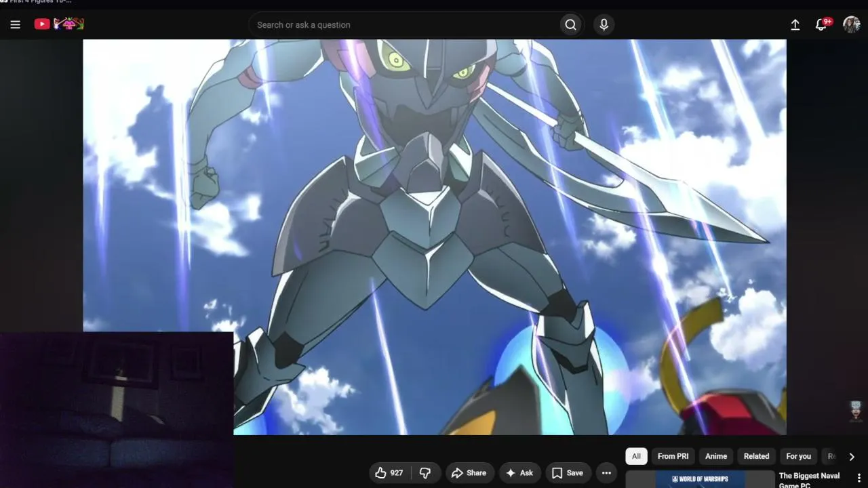Select the 'Anime' filter chip

pos(716,456)
